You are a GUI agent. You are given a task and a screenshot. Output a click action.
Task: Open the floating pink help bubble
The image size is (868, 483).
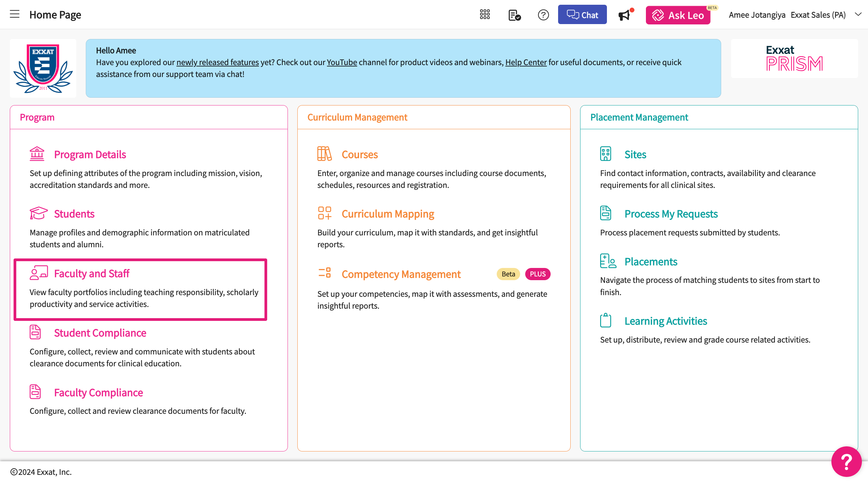click(846, 462)
